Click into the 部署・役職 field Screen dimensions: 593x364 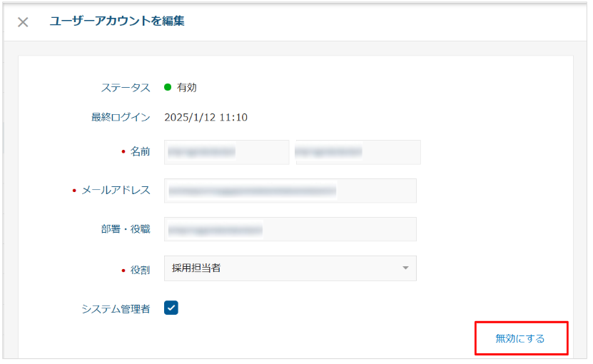290,229
